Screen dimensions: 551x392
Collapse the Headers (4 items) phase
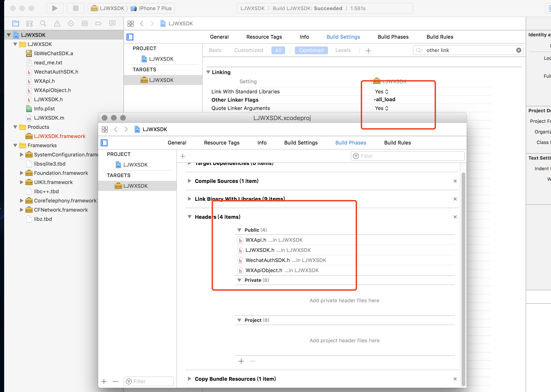click(x=190, y=217)
